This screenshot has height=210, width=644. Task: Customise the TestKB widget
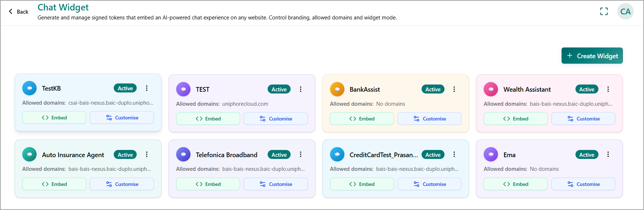coord(122,118)
